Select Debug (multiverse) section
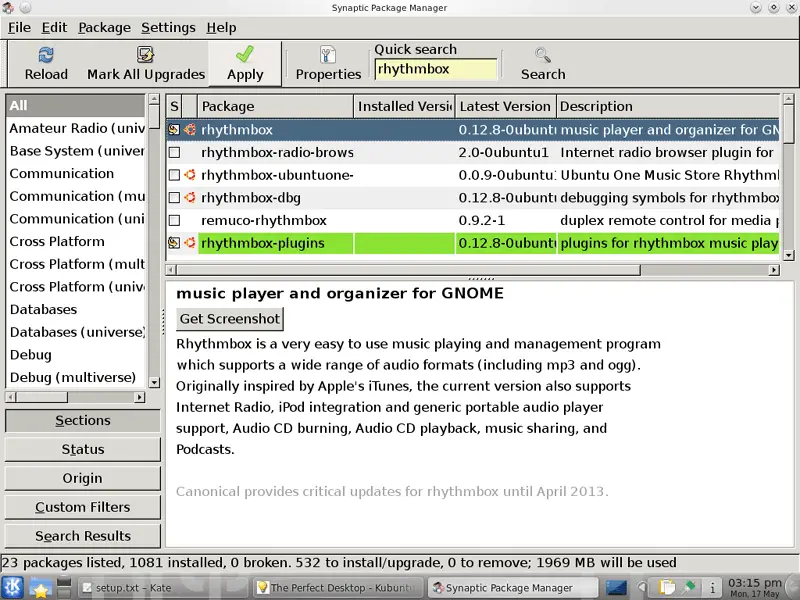 point(76,378)
